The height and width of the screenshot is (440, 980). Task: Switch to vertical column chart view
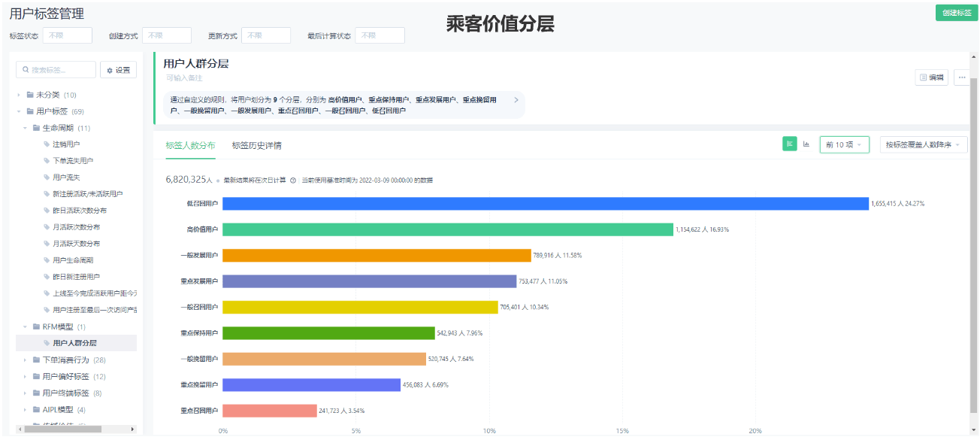806,144
